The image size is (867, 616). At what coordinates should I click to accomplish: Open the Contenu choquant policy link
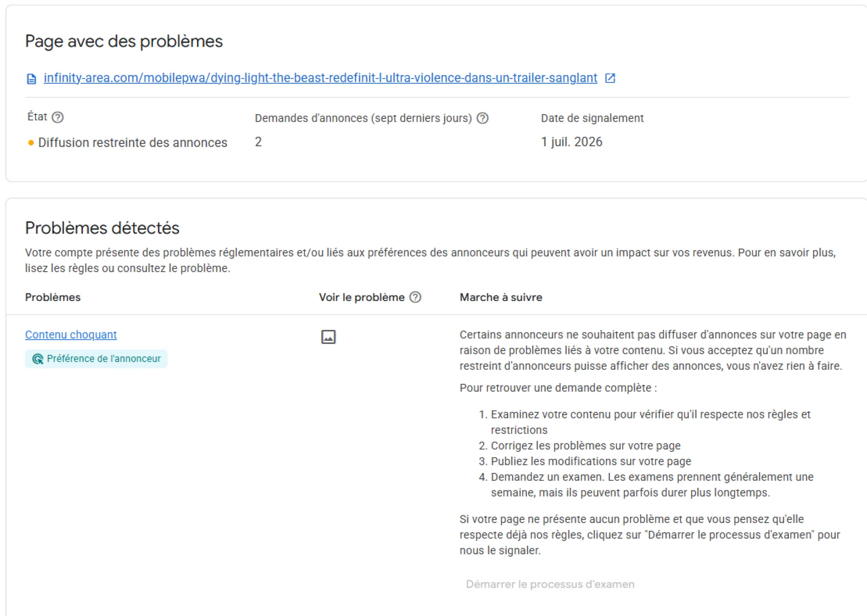point(71,335)
